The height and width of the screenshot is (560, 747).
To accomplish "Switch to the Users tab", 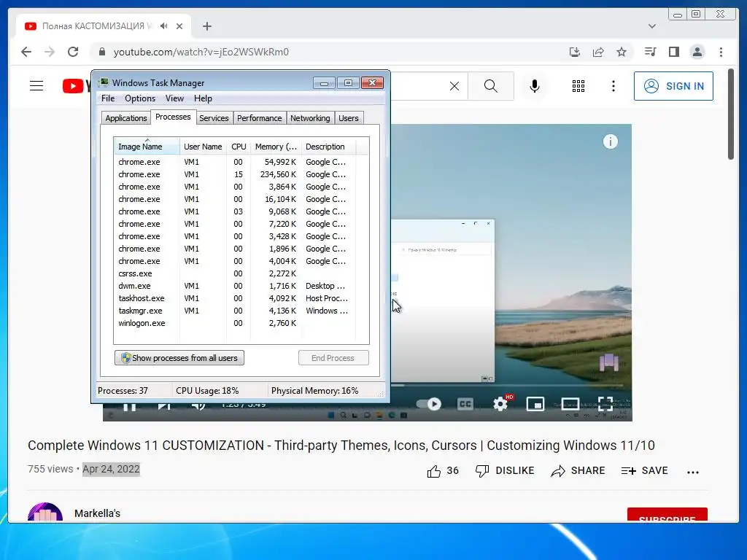I will click(x=349, y=118).
